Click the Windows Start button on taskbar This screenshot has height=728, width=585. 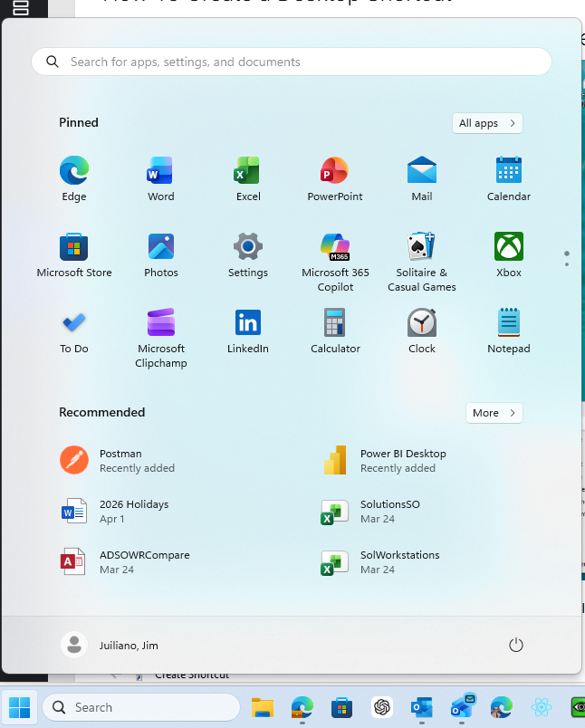[19, 707]
